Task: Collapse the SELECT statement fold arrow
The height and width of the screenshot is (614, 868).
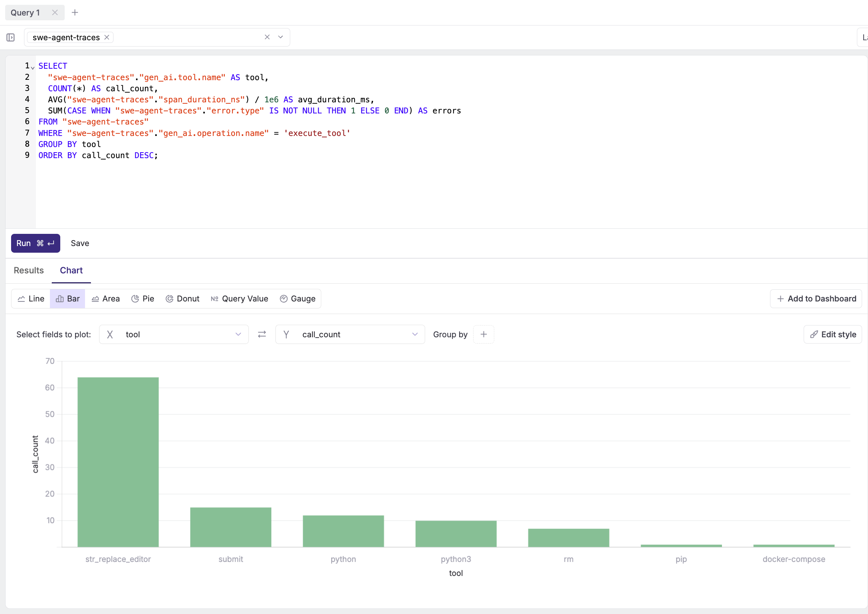Action: click(33, 68)
